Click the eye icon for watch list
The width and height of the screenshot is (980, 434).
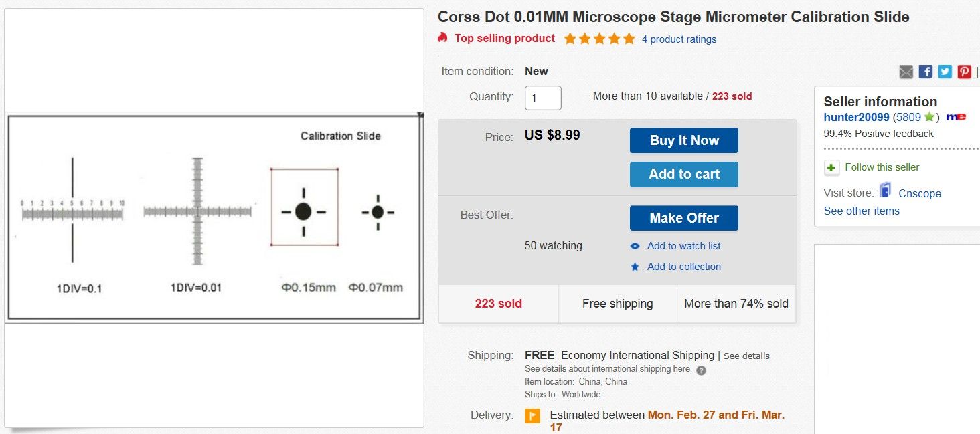pyautogui.click(x=635, y=246)
